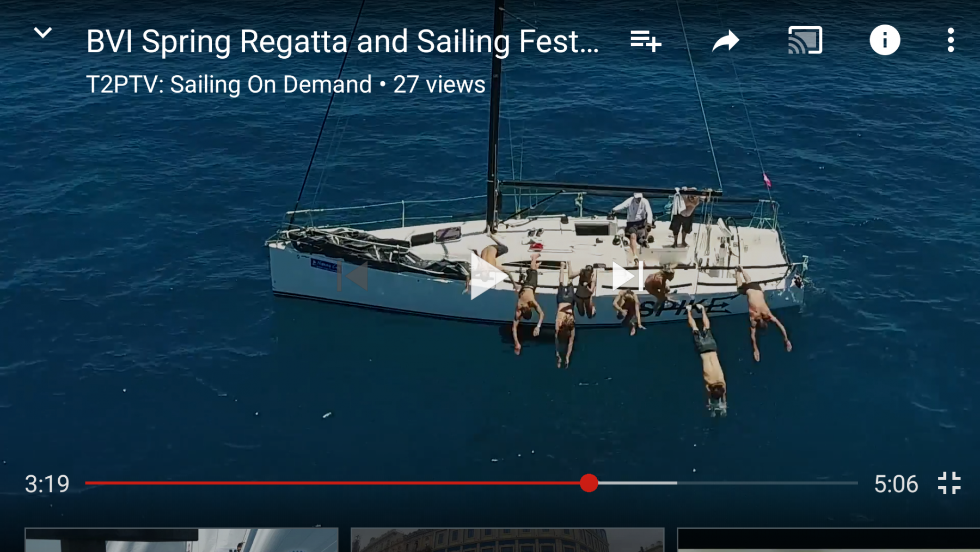
Task: Open the rightmost suggested video thumbnail
Action: 828,539
